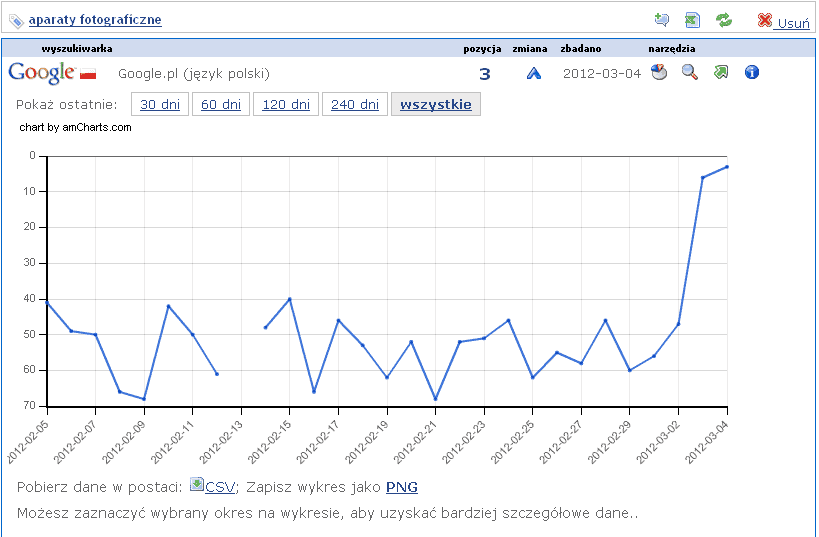Click the red X delete icon
This screenshot has height=537, width=819.
[765, 21]
